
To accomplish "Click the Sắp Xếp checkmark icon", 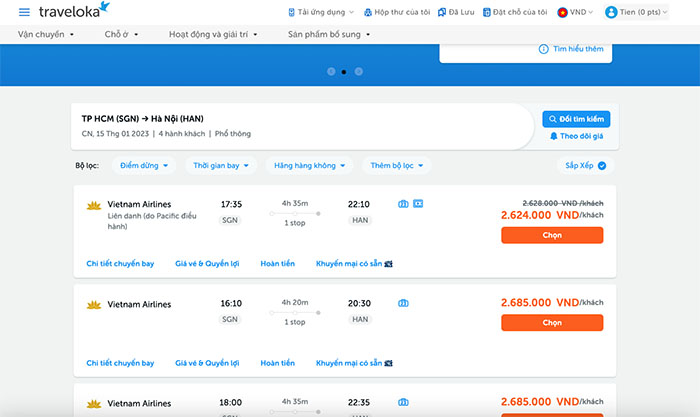I will [602, 166].
